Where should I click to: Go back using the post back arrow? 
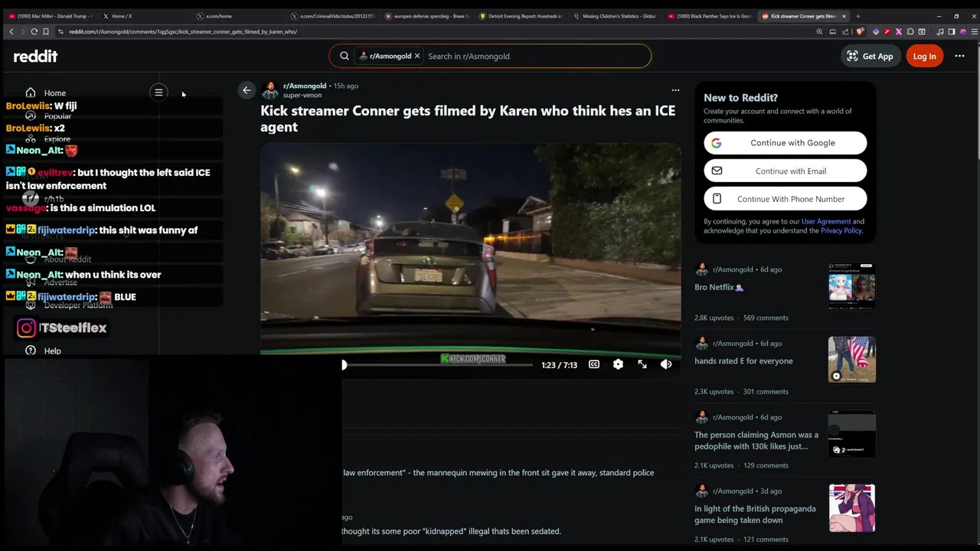pyautogui.click(x=247, y=90)
